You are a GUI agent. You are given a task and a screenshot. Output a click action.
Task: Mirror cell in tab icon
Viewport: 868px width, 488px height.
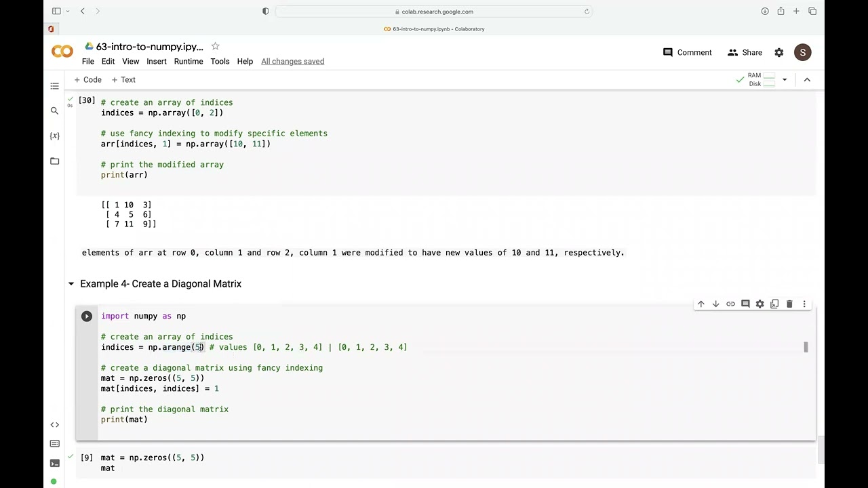point(774,304)
